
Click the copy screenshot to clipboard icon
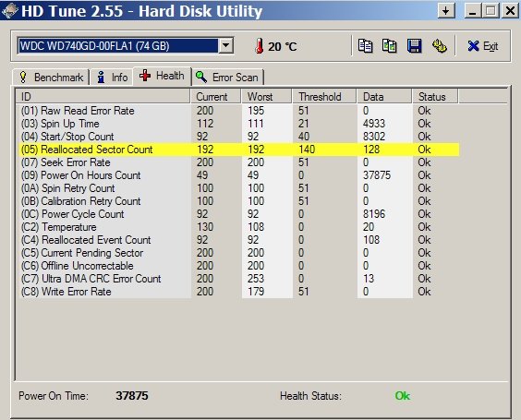[390, 46]
